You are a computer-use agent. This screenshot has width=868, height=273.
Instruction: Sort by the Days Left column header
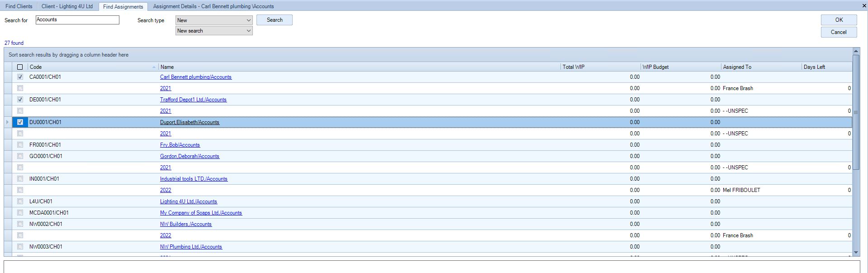tap(827, 67)
